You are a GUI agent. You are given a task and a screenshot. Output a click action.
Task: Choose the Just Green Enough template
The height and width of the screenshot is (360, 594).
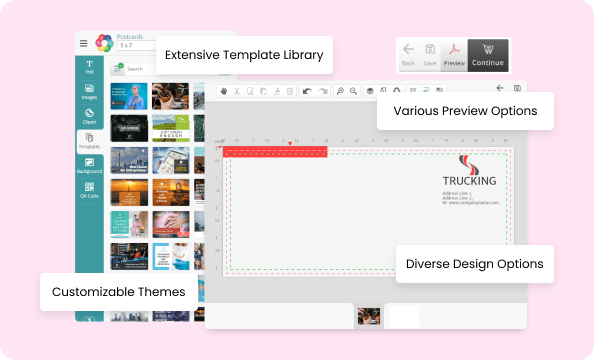(x=170, y=128)
